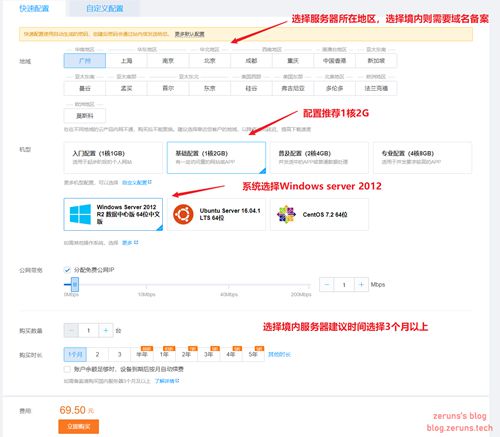Decrease purchase quantity with the minus icon

coord(71,330)
